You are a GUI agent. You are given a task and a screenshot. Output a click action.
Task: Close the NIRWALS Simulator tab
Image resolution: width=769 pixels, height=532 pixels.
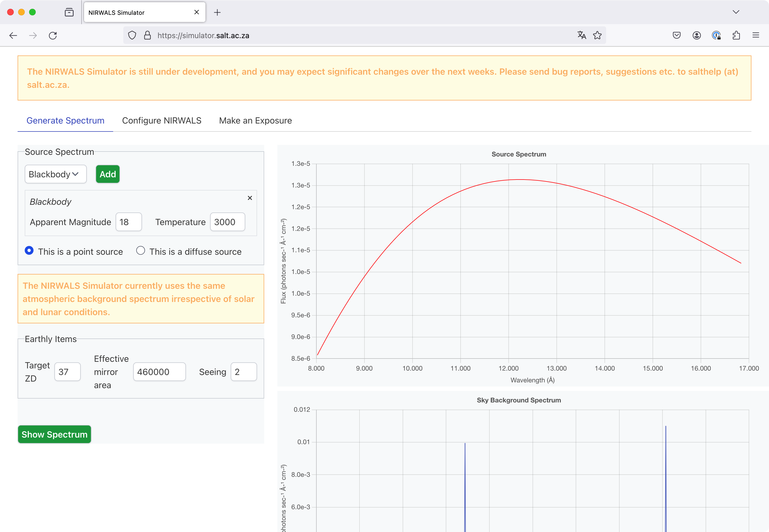(x=196, y=12)
